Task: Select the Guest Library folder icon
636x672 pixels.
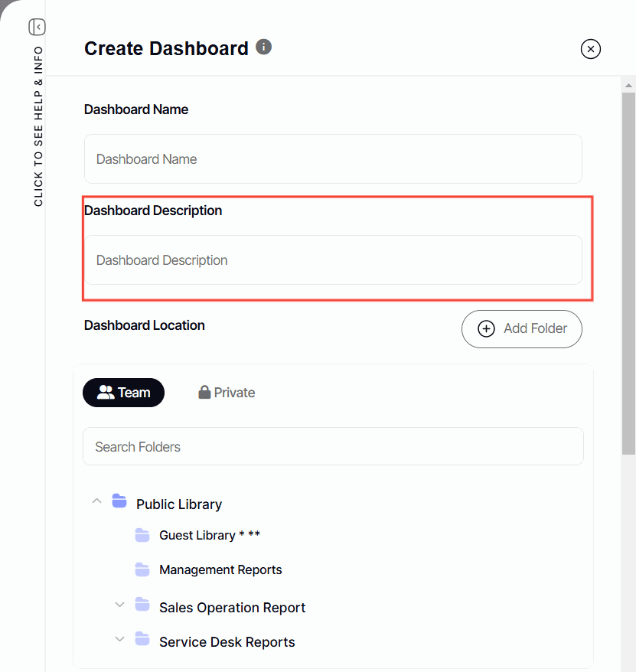Action: 142,535
